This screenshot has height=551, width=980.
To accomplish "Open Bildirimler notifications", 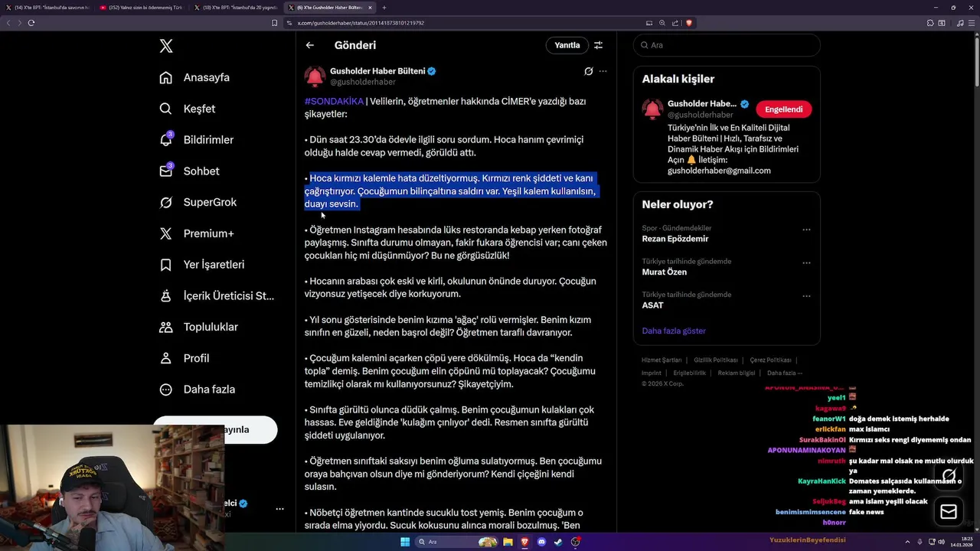I will [x=196, y=140].
